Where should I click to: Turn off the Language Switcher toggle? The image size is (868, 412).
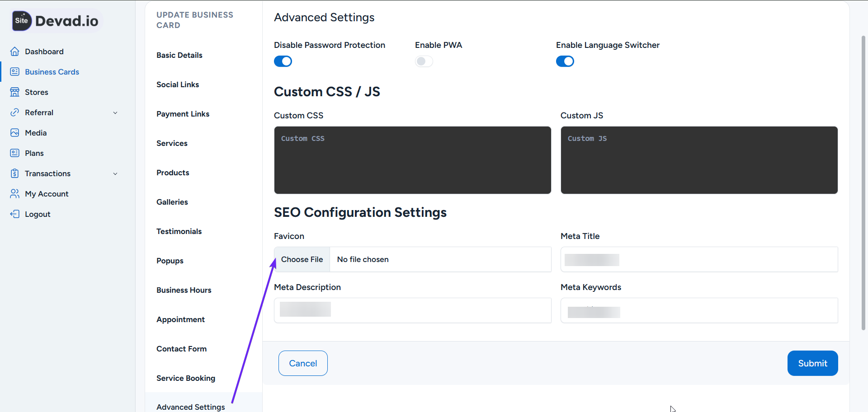pyautogui.click(x=565, y=61)
